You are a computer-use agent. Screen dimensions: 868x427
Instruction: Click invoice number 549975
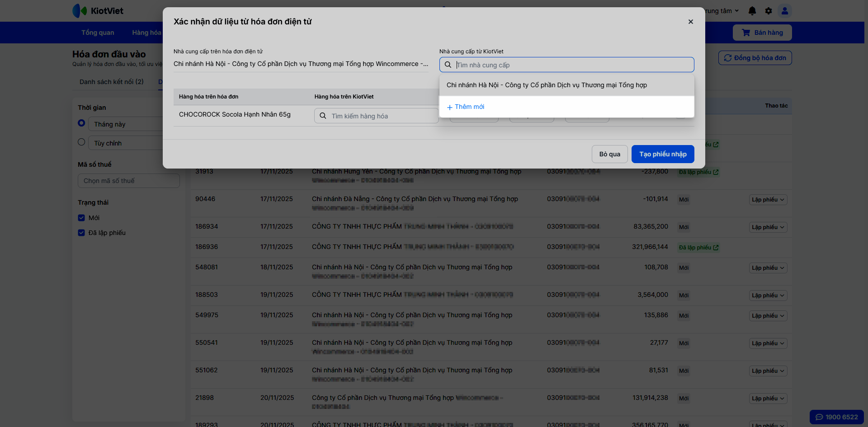pos(207,315)
